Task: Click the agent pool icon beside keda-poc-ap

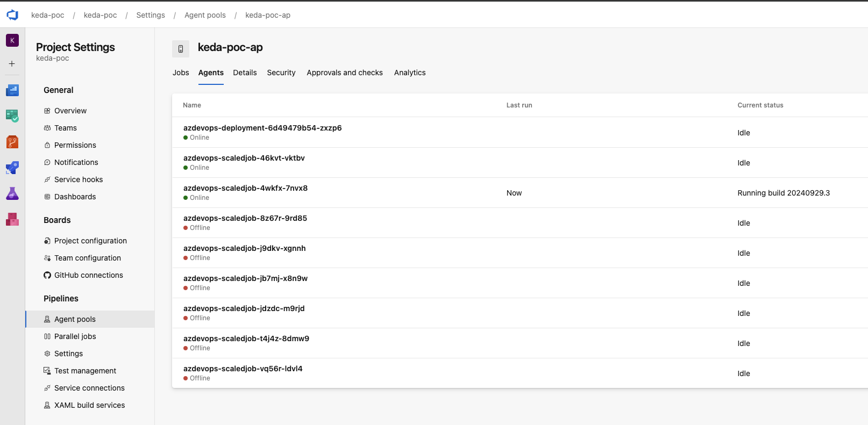Action: coord(181,49)
